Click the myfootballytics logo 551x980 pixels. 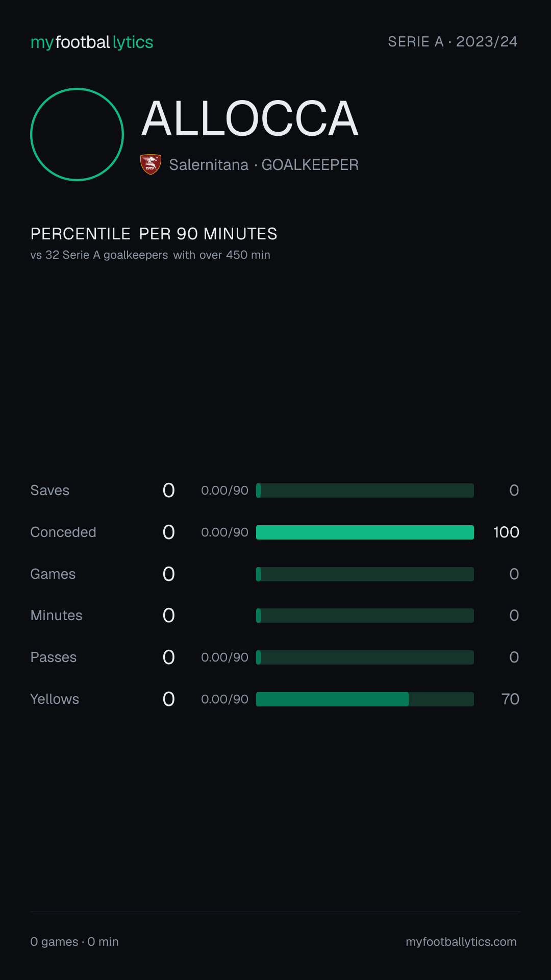(x=92, y=42)
